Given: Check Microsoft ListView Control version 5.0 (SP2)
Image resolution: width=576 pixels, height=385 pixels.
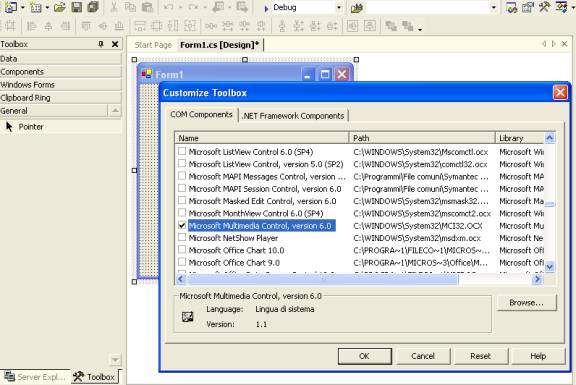Looking at the screenshot, I should [182, 163].
